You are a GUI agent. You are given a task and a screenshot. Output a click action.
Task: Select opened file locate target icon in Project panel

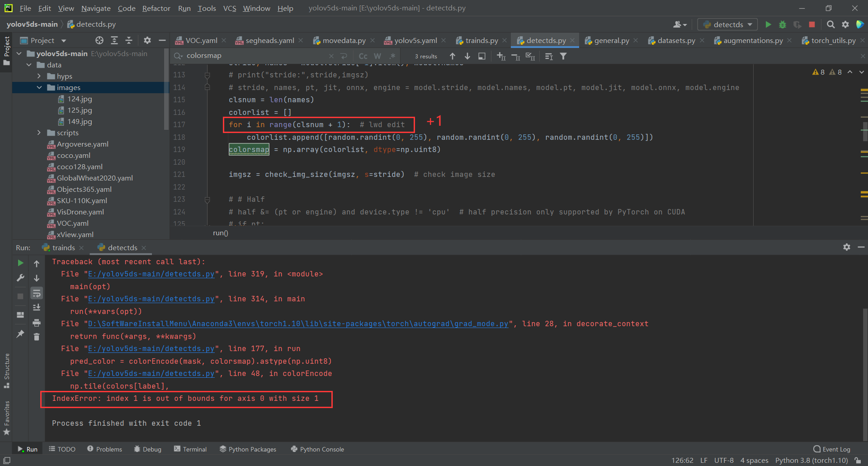pos(99,40)
